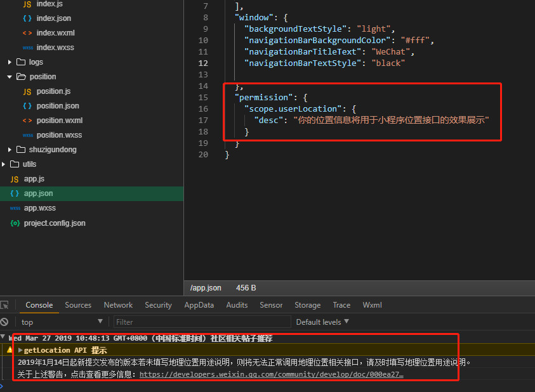
Task: Switch to the Wxml tab
Action: pos(373,305)
